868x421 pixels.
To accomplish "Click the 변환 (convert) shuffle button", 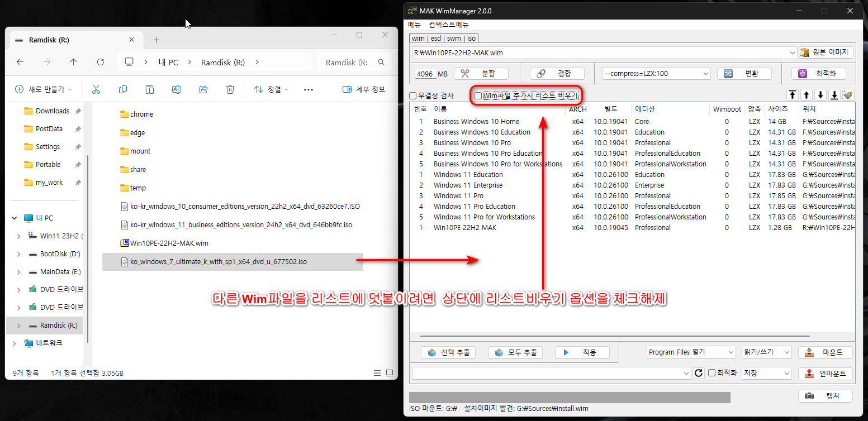I will click(x=744, y=74).
